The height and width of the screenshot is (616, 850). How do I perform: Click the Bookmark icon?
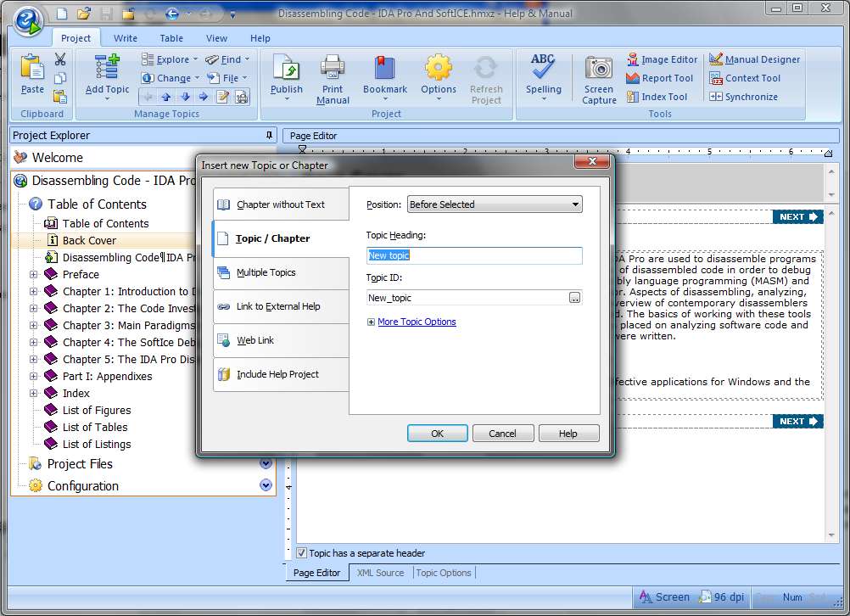click(x=385, y=67)
